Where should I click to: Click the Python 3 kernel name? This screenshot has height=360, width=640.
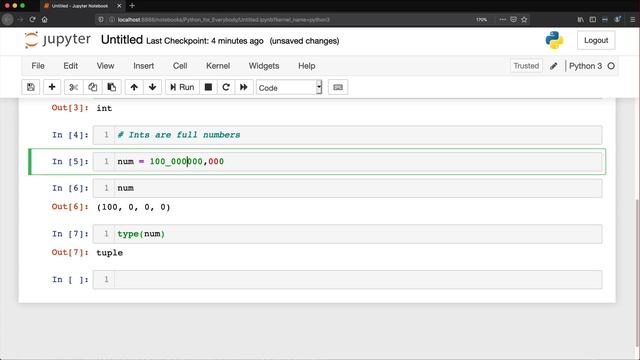(x=585, y=66)
